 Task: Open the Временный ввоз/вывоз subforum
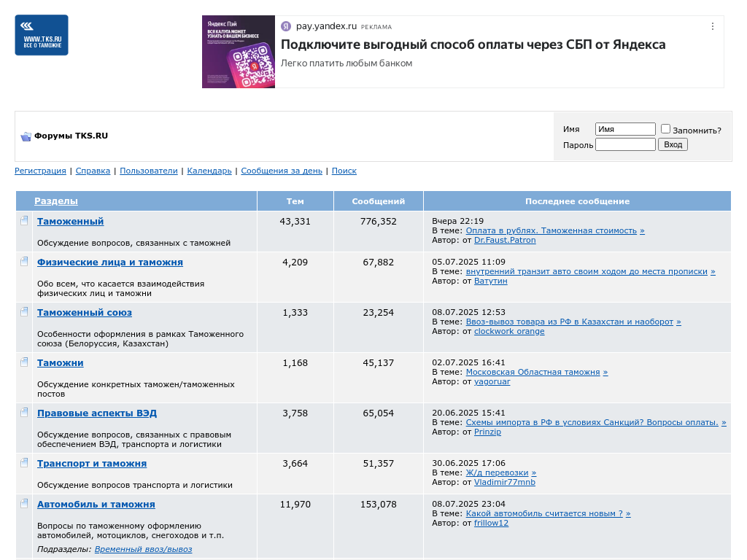[143, 549]
